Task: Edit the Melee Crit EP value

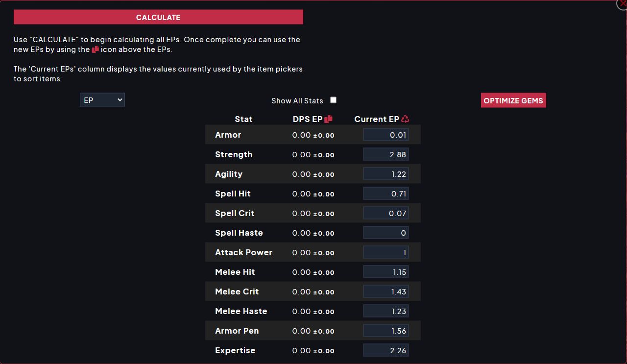Action: point(386,291)
